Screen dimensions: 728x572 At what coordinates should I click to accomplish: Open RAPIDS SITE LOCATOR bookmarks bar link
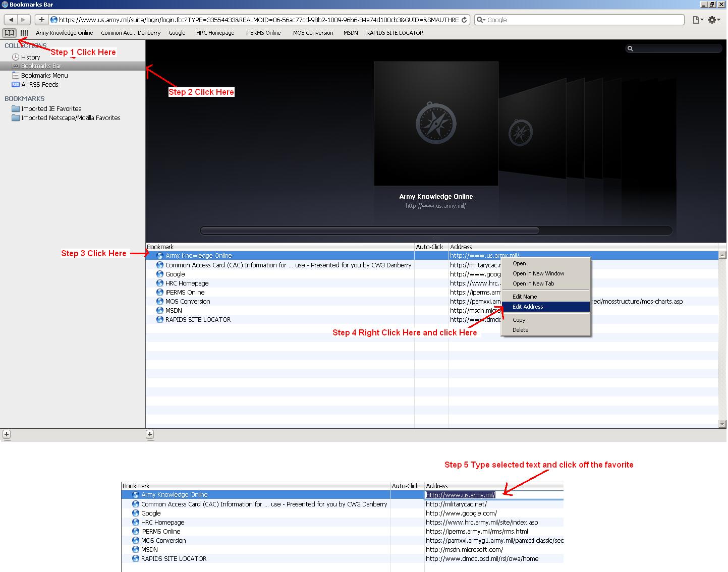[395, 33]
